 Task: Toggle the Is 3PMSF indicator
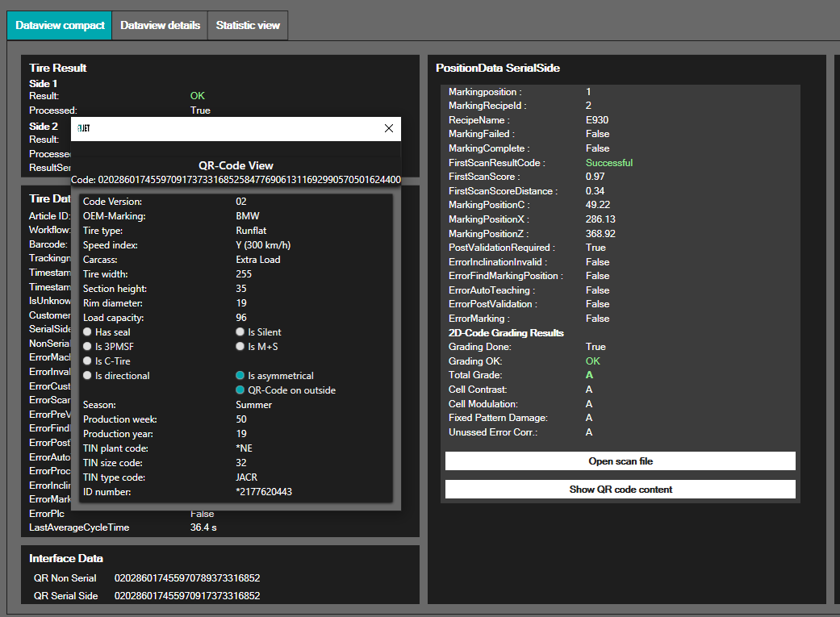coord(88,347)
